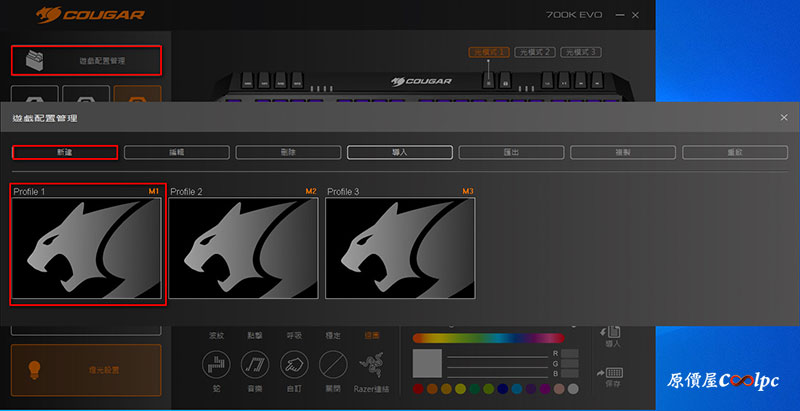Click the rainbow hue spectrum bar
800x411 pixels.
[489, 338]
